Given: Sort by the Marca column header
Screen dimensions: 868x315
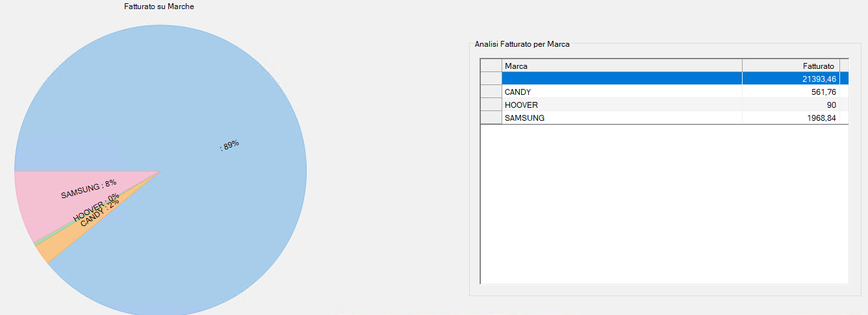Looking at the screenshot, I should point(621,66).
